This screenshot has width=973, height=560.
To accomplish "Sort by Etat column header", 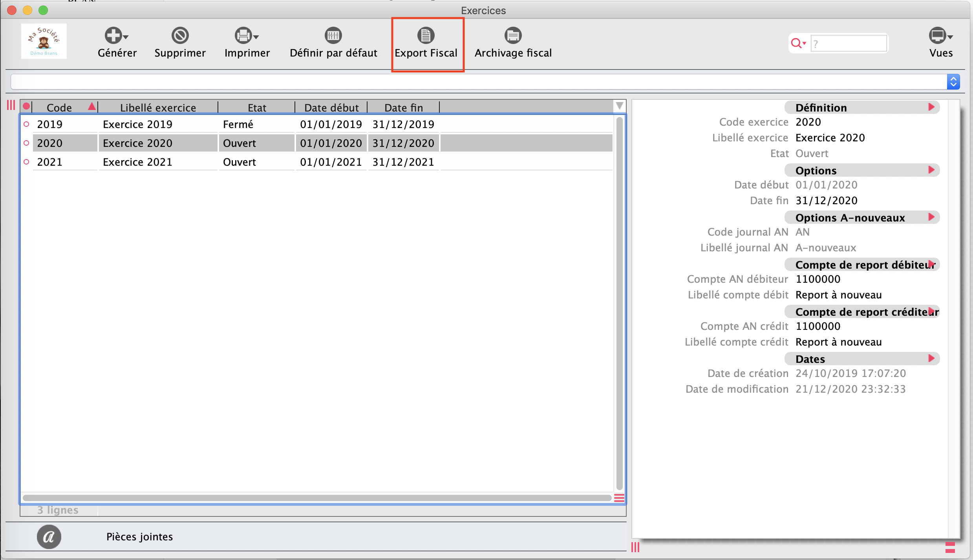I will (x=257, y=107).
